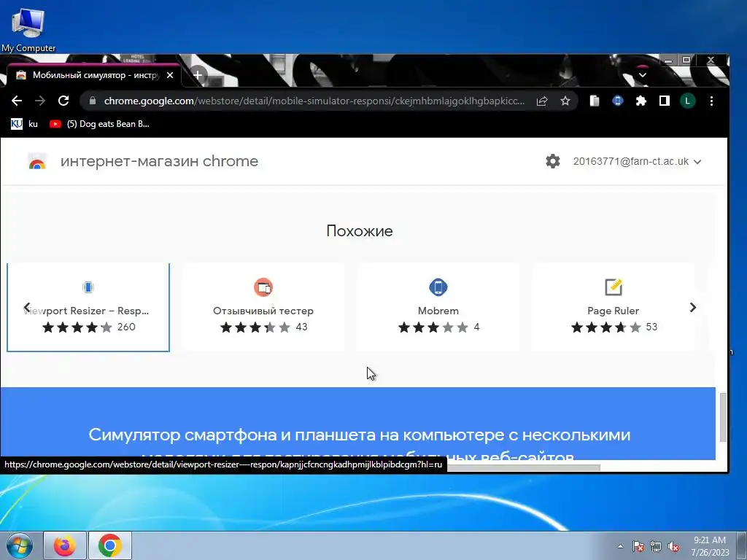This screenshot has height=560, width=747.
Task: Open the Dog eats Bean YouTube bookmark
Action: [99, 124]
